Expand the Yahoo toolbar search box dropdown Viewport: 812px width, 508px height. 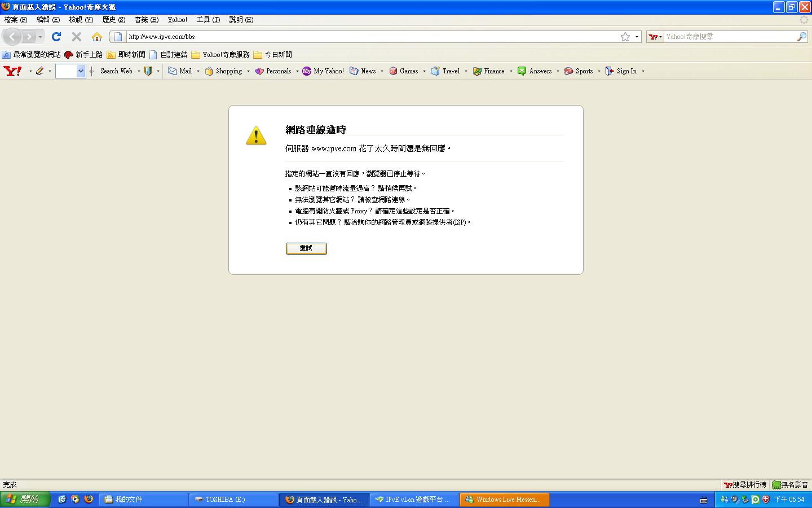pos(81,71)
